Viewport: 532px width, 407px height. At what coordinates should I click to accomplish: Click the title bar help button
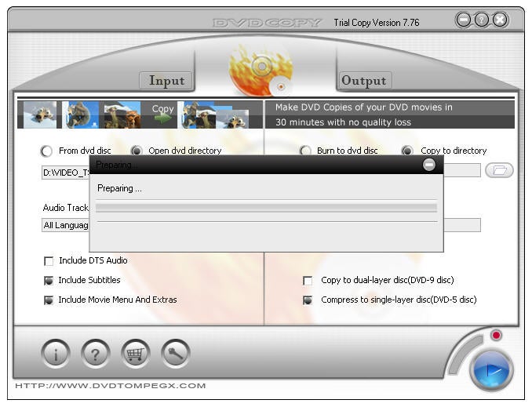tap(482, 20)
